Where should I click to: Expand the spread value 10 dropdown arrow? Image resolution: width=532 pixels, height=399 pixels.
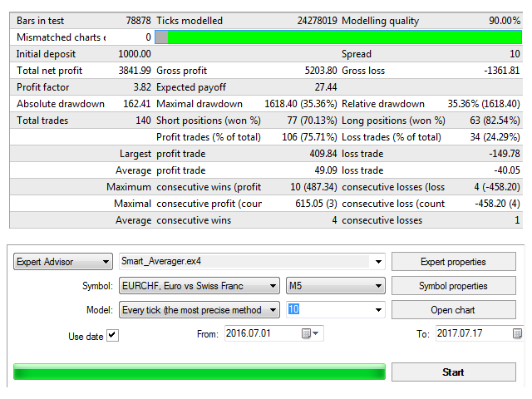[x=378, y=310]
